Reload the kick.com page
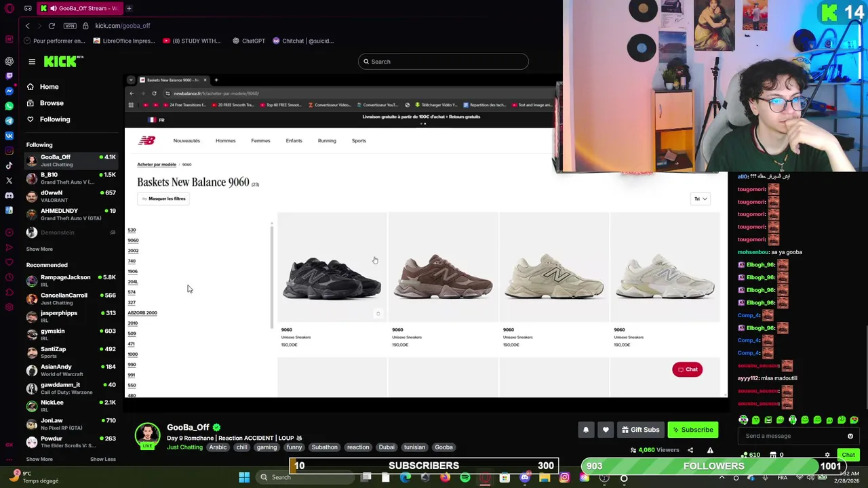The height and width of the screenshot is (488, 868). 52,26
